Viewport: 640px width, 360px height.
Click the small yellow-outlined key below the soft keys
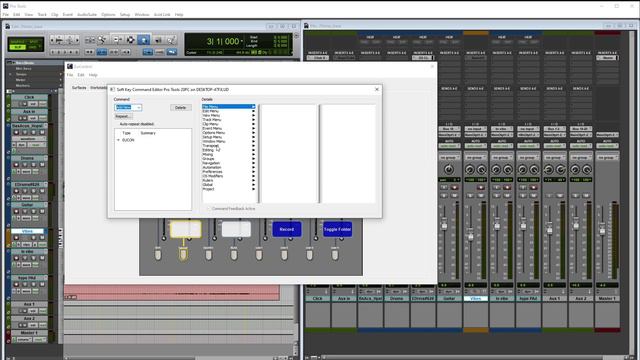pos(183,255)
